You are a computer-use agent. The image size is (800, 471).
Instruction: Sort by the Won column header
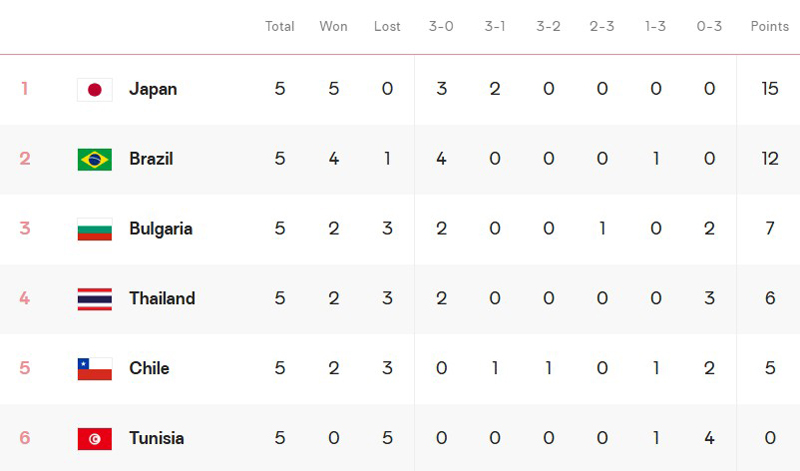[x=333, y=26]
